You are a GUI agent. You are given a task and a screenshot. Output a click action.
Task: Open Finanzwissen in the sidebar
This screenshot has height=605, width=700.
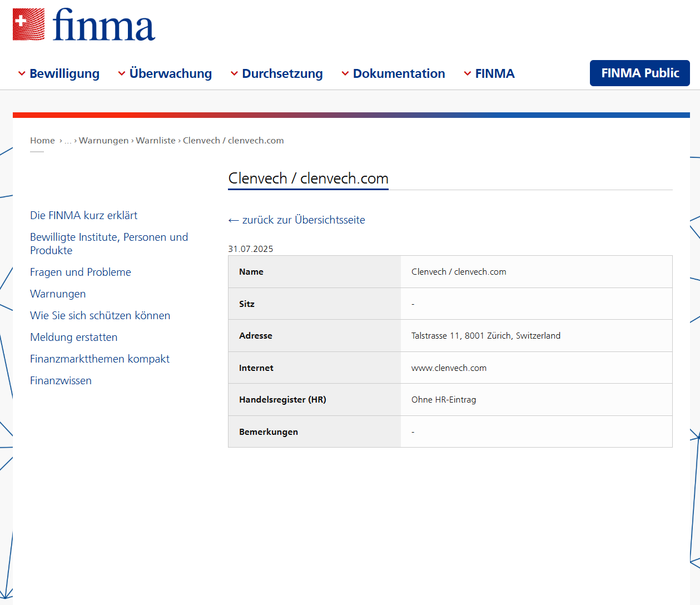tap(61, 380)
